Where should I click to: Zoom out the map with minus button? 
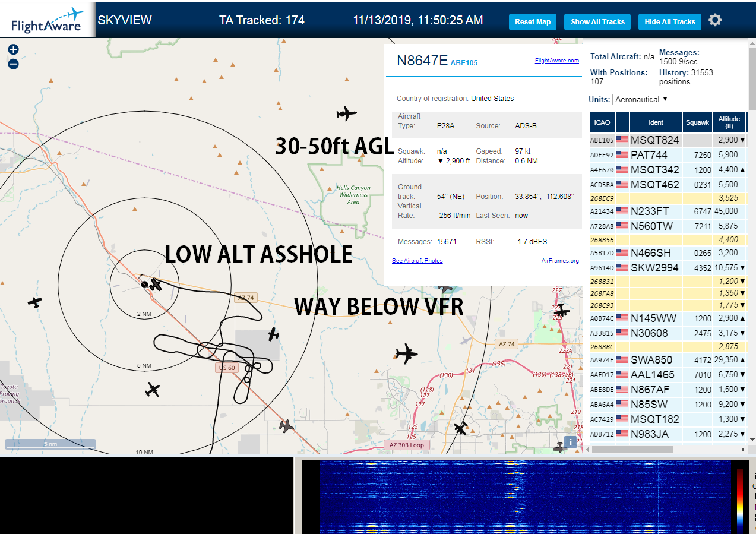tap(13, 64)
